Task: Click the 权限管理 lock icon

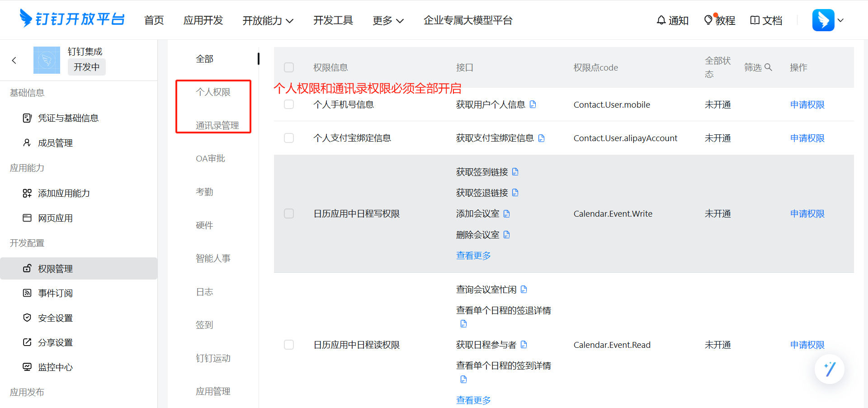Action: pos(27,269)
